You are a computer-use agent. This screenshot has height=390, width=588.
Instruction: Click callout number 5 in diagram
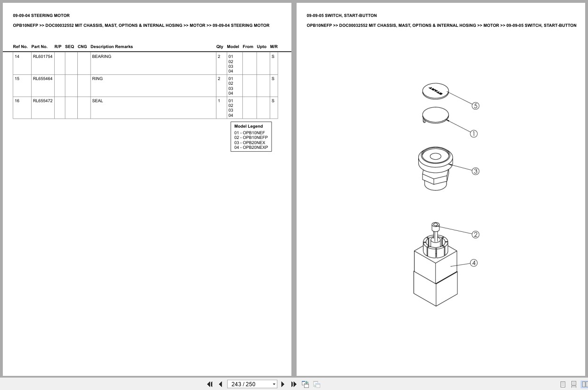pos(475,106)
